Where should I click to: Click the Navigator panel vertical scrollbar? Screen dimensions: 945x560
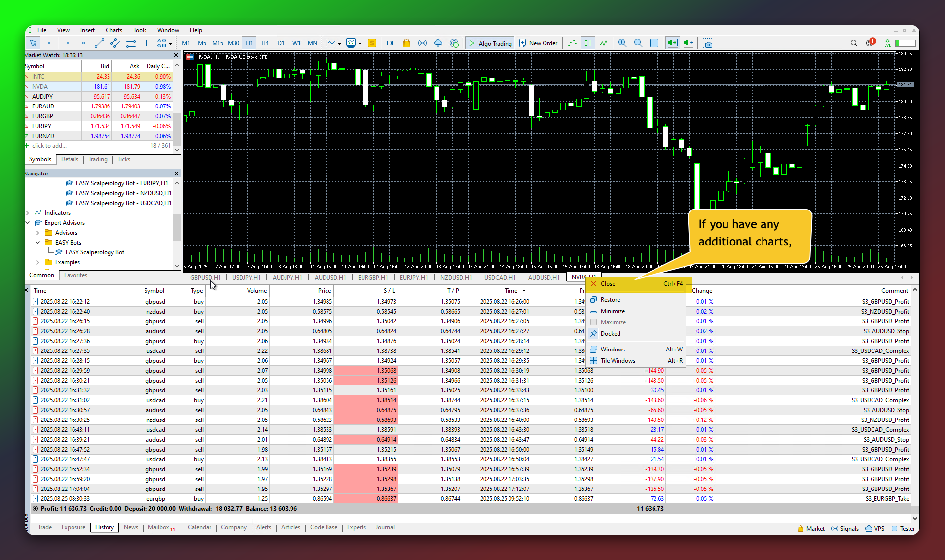tap(177, 227)
